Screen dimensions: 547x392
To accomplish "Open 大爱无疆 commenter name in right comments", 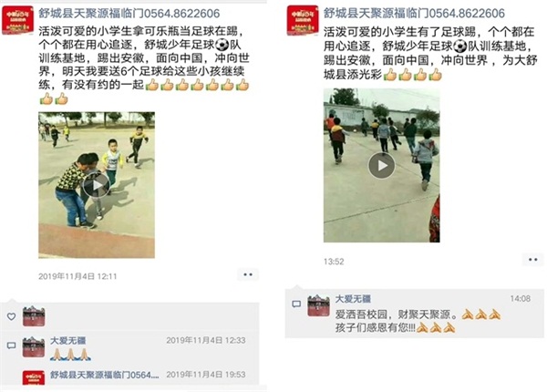I will click(x=353, y=299).
